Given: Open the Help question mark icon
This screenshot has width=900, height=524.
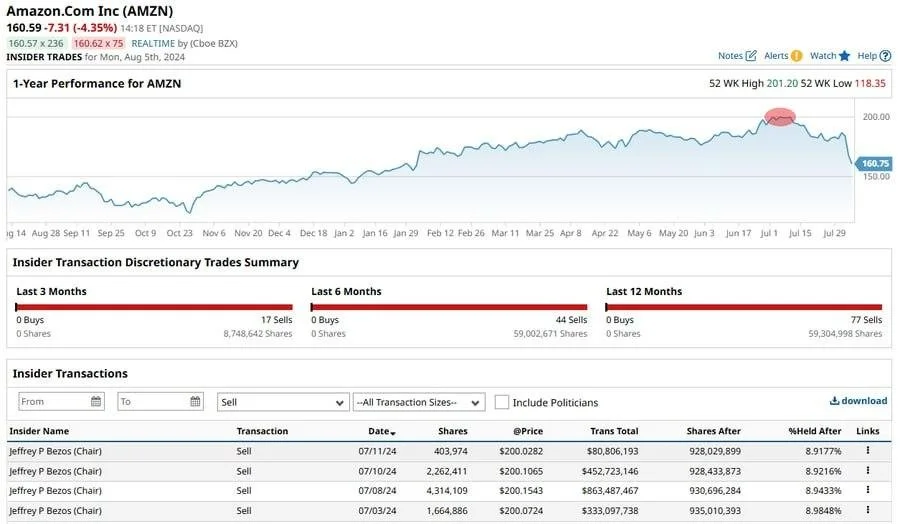Looking at the screenshot, I should (x=885, y=56).
